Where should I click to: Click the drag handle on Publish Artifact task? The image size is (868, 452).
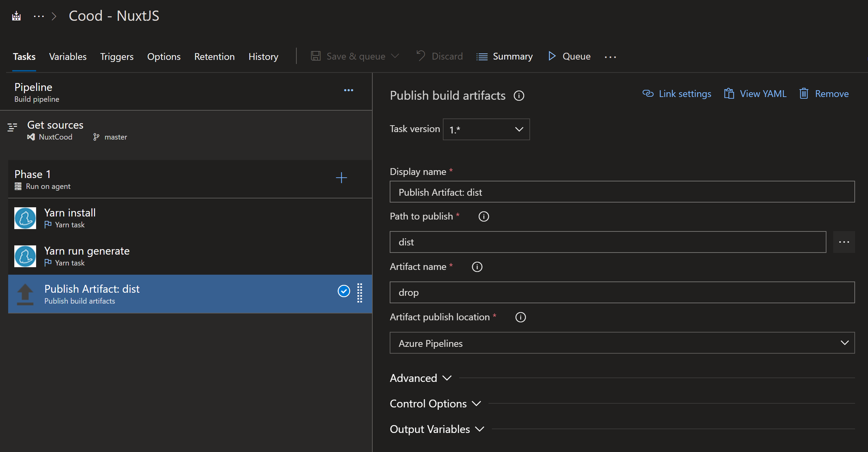[x=360, y=293]
